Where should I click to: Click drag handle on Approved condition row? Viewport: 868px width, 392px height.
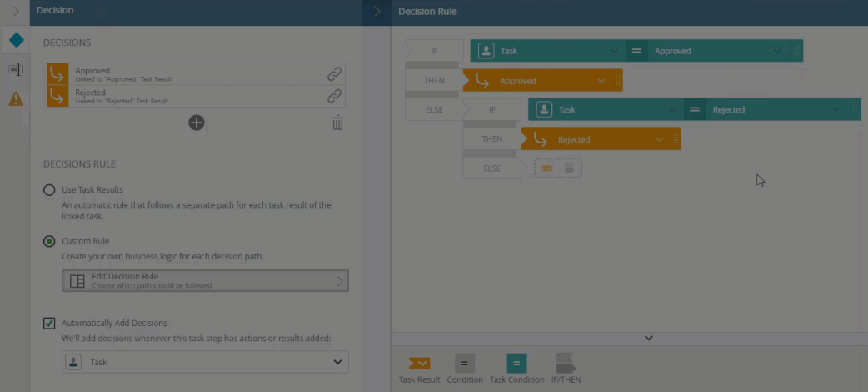pyautogui.click(x=796, y=51)
